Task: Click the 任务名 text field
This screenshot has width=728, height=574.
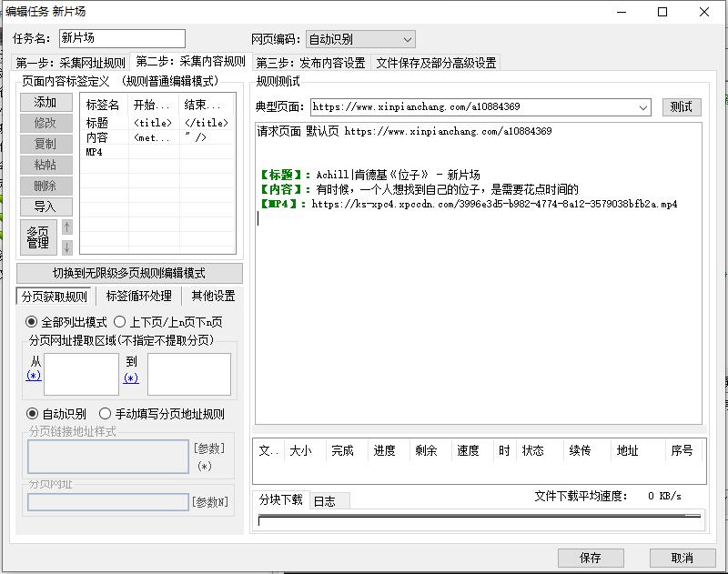Action: coord(121,39)
